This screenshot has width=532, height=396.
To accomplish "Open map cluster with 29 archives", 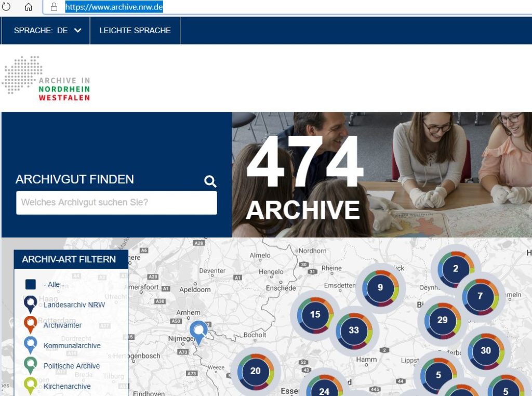I will click(x=443, y=320).
